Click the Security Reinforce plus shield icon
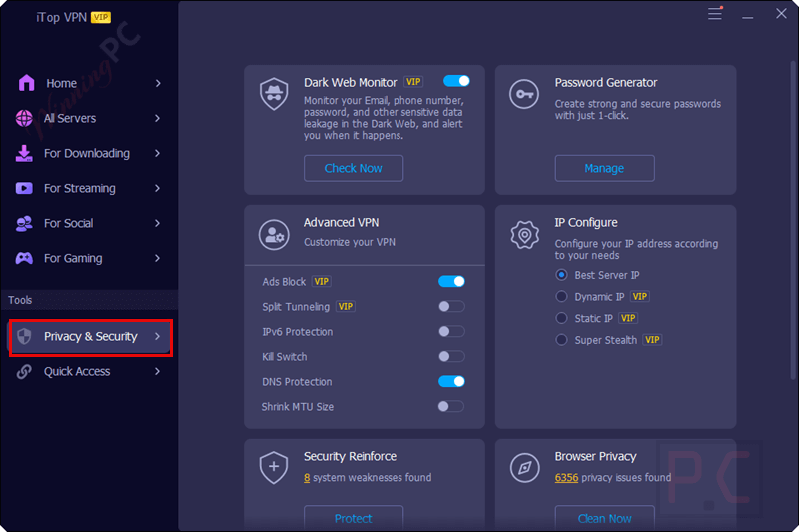This screenshot has width=799, height=532. 274,467
